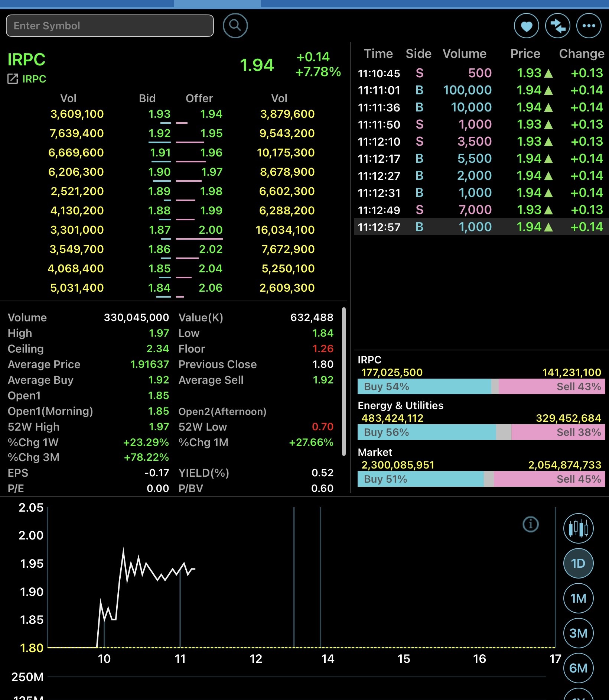This screenshot has width=609, height=700.
Task: Select offer price 2.06
Action: tap(211, 288)
